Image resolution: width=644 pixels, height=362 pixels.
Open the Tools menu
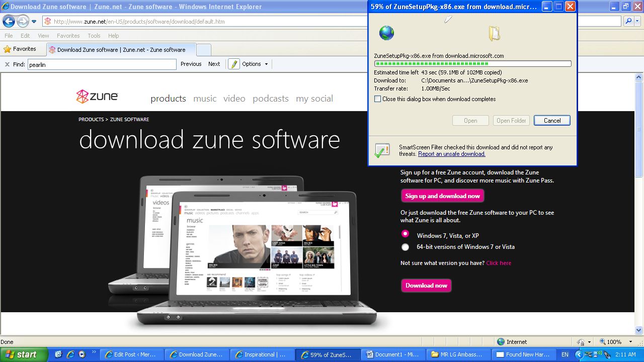(94, 36)
